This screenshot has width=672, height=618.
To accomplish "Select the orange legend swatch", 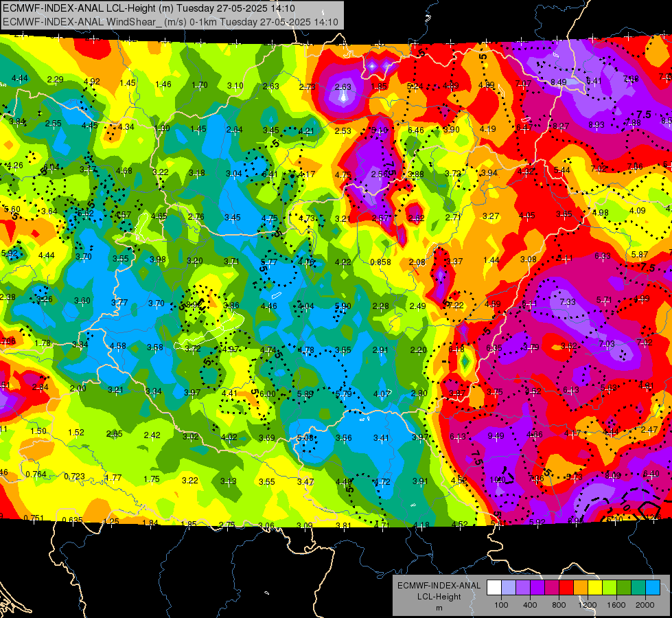I will point(581,588).
